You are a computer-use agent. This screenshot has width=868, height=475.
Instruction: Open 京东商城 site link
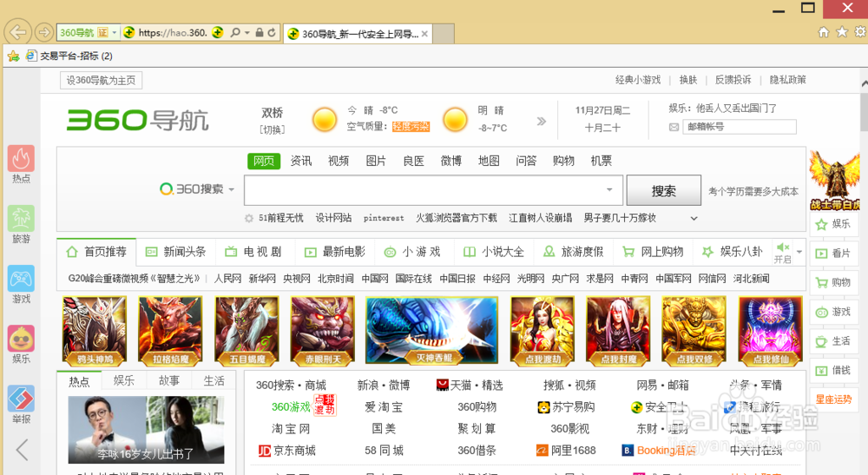tap(287, 451)
